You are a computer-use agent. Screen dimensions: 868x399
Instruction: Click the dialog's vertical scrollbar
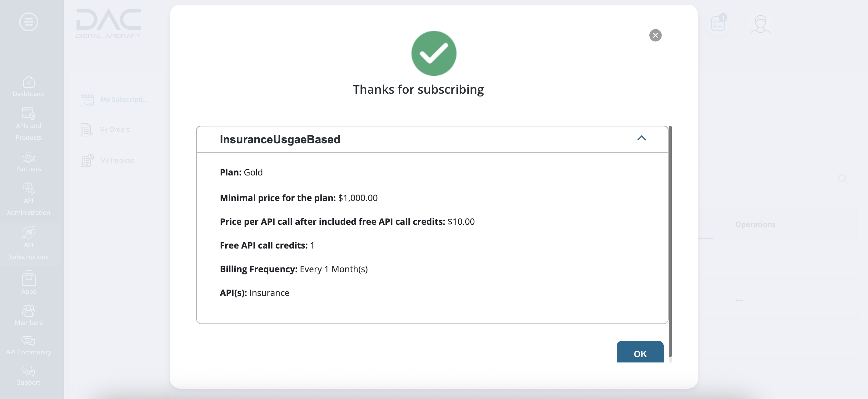pos(670,241)
